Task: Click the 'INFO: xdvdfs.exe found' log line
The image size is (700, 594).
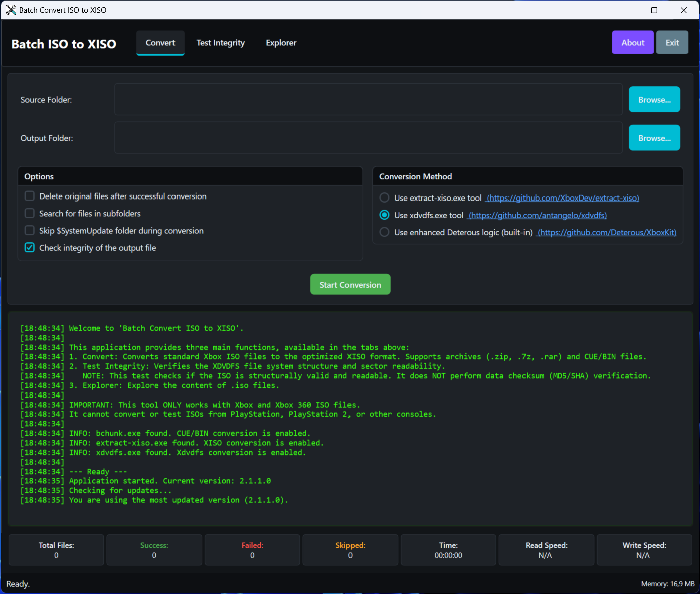Action: [163, 452]
